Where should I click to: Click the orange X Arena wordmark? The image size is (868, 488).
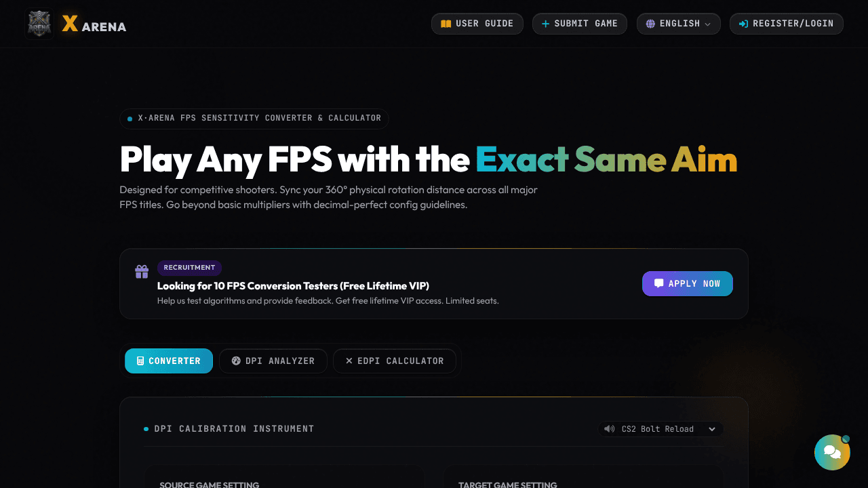[94, 24]
